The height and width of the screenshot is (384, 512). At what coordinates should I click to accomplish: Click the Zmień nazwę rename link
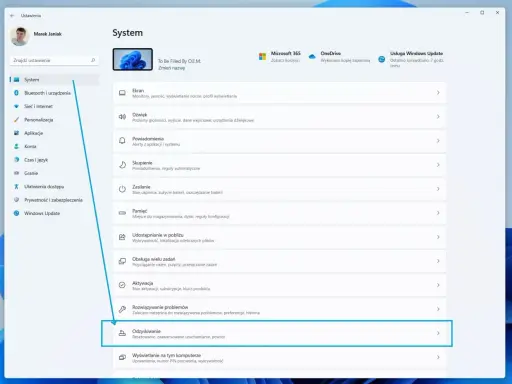click(x=171, y=68)
